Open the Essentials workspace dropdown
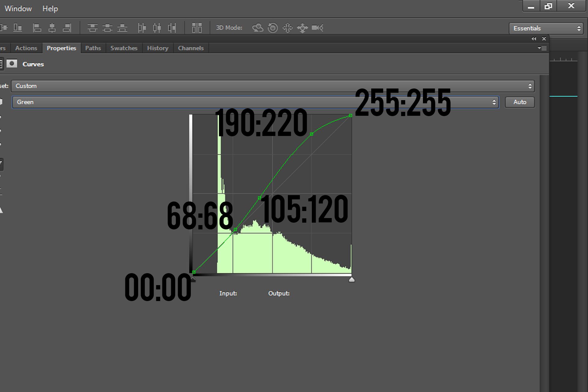 coord(546,28)
